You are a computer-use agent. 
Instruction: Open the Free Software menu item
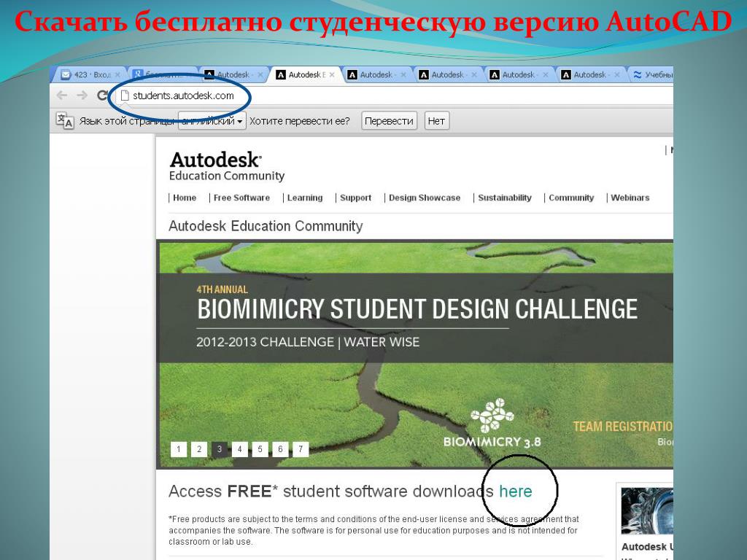(x=241, y=198)
